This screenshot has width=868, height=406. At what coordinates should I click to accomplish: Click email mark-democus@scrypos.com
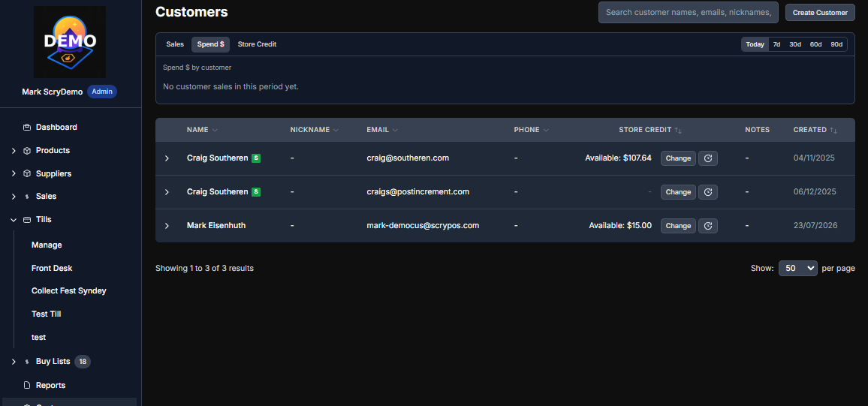[x=423, y=226]
